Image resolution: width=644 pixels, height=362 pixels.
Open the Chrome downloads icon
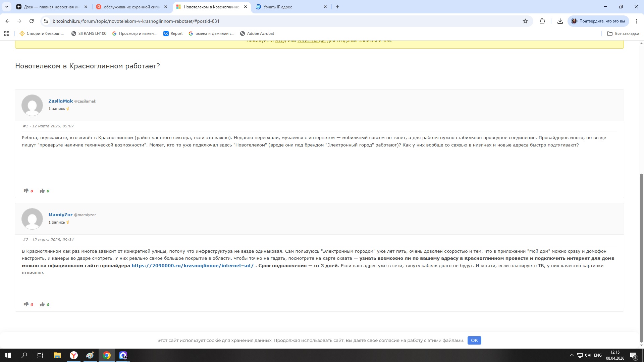tap(560, 21)
